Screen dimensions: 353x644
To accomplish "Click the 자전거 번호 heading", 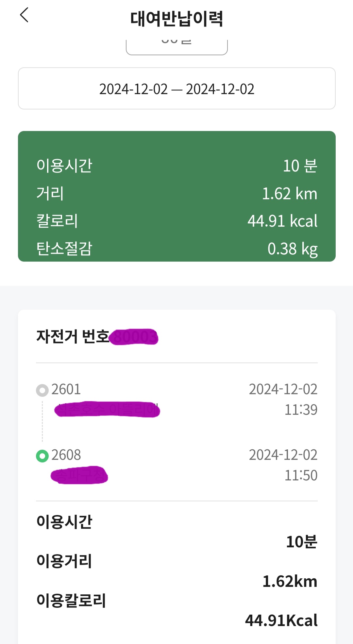I will click(x=73, y=336).
